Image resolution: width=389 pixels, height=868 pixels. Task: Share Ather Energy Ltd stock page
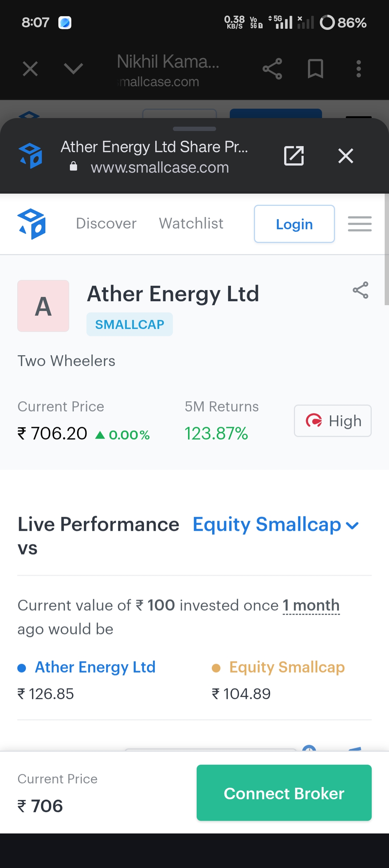click(361, 290)
